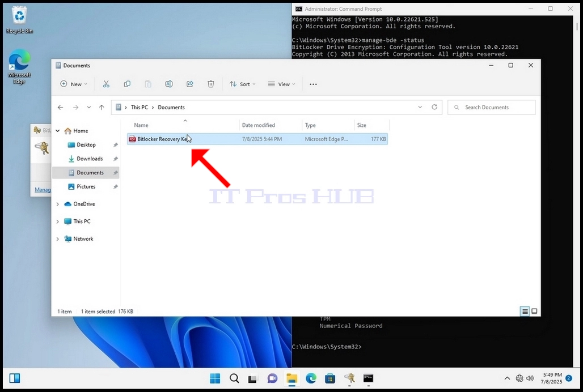
Task: Switch to Command Prompt taskbar icon
Action: click(x=369, y=378)
